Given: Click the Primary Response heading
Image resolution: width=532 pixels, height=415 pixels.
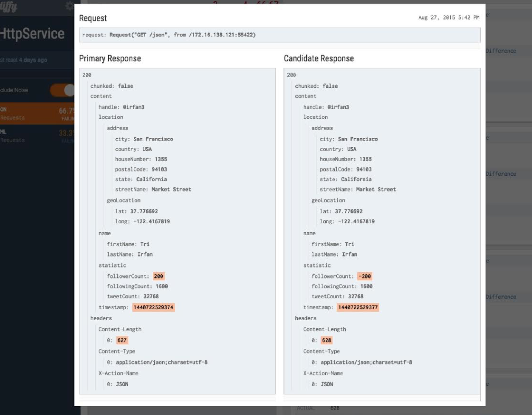Looking at the screenshot, I should 110,58.
